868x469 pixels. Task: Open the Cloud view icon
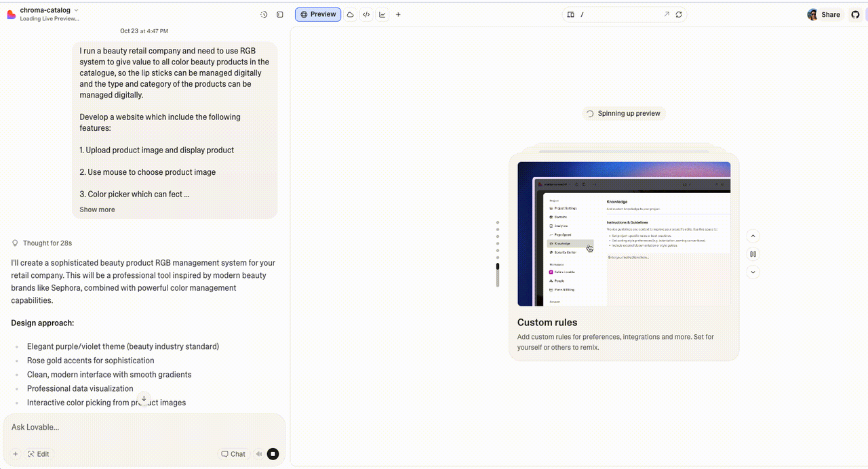pos(351,14)
